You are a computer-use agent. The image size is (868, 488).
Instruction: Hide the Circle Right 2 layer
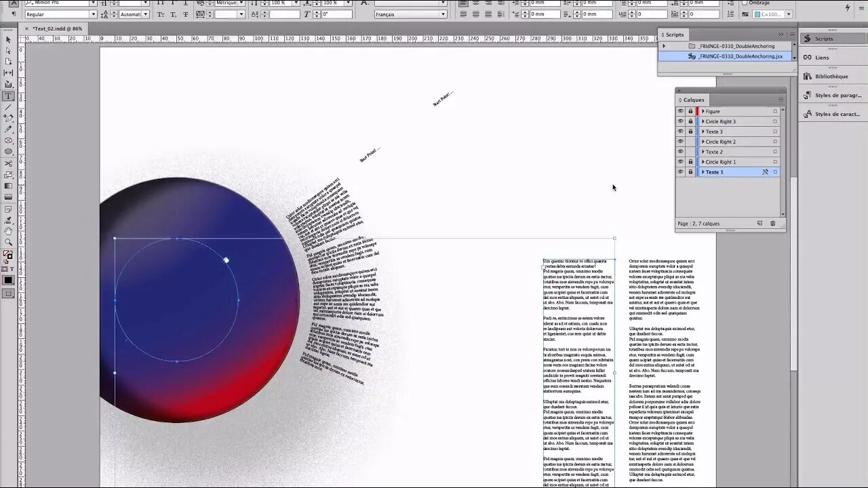coord(680,142)
